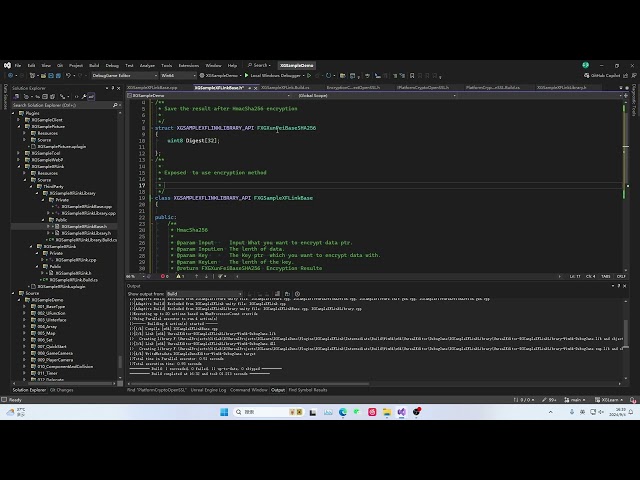Click the Windows Start button
This screenshot has width=640, height=480.
point(224,412)
